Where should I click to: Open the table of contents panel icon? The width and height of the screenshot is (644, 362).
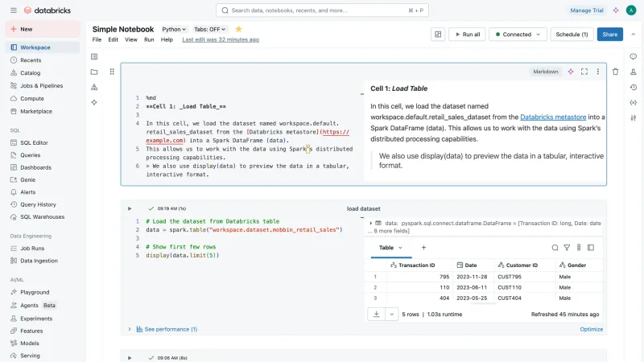pyautogui.click(x=94, y=56)
